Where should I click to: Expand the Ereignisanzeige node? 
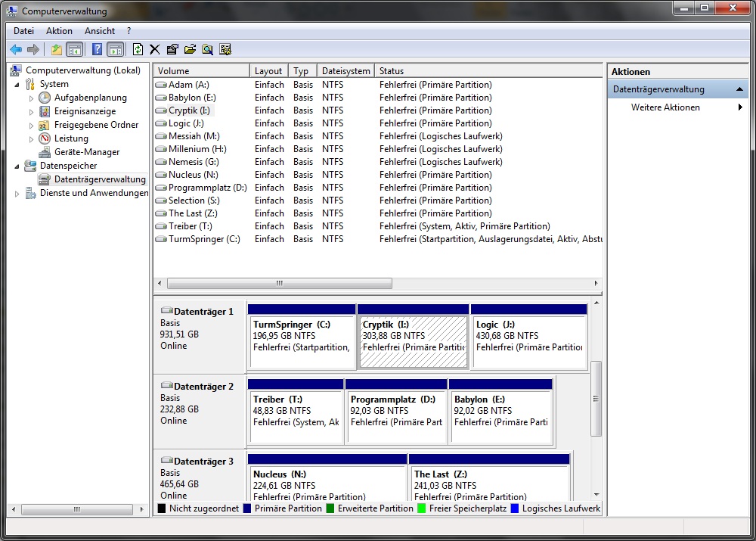(x=31, y=111)
